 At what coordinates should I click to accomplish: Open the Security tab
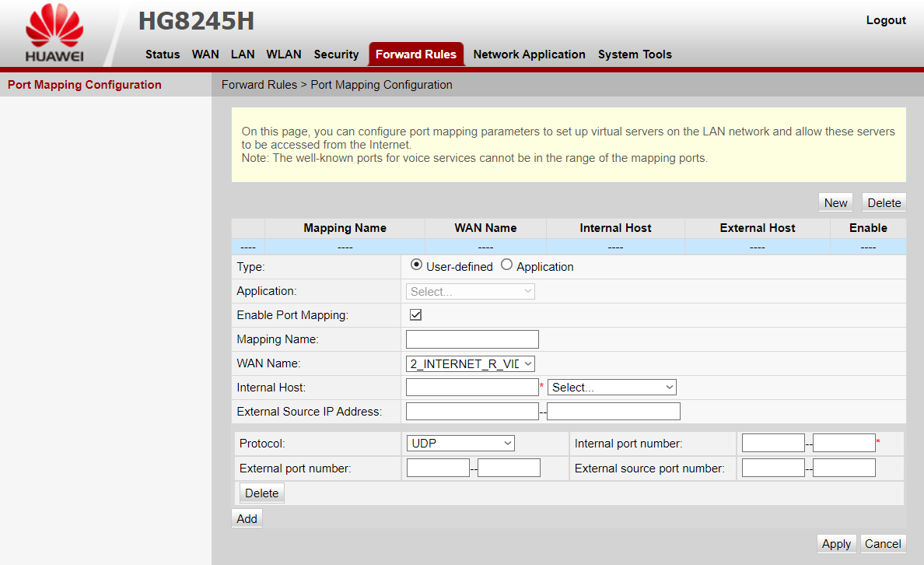click(x=336, y=54)
